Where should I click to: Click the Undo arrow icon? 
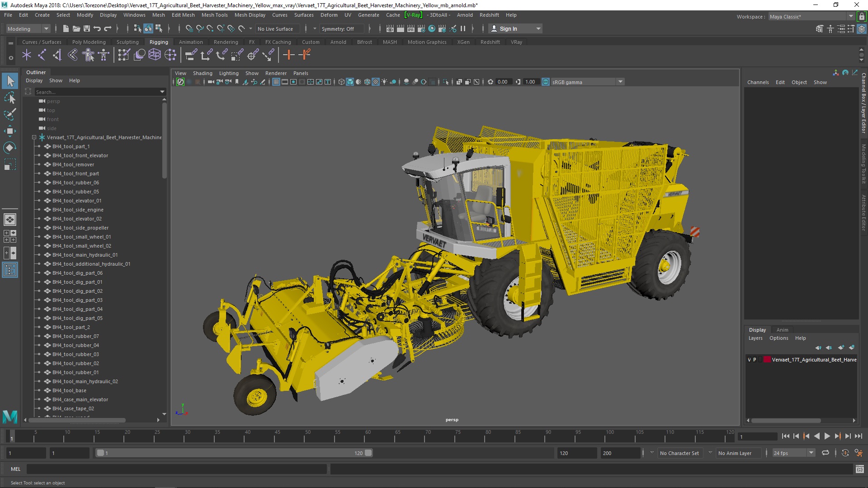click(97, 28)
